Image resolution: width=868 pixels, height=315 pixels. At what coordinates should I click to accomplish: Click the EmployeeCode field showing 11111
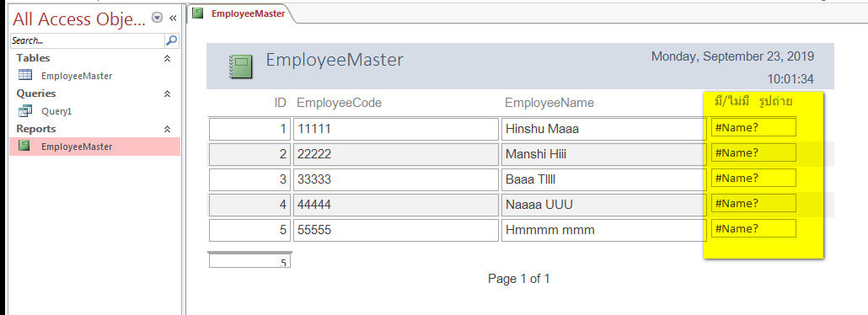click(x=396, y=129)
